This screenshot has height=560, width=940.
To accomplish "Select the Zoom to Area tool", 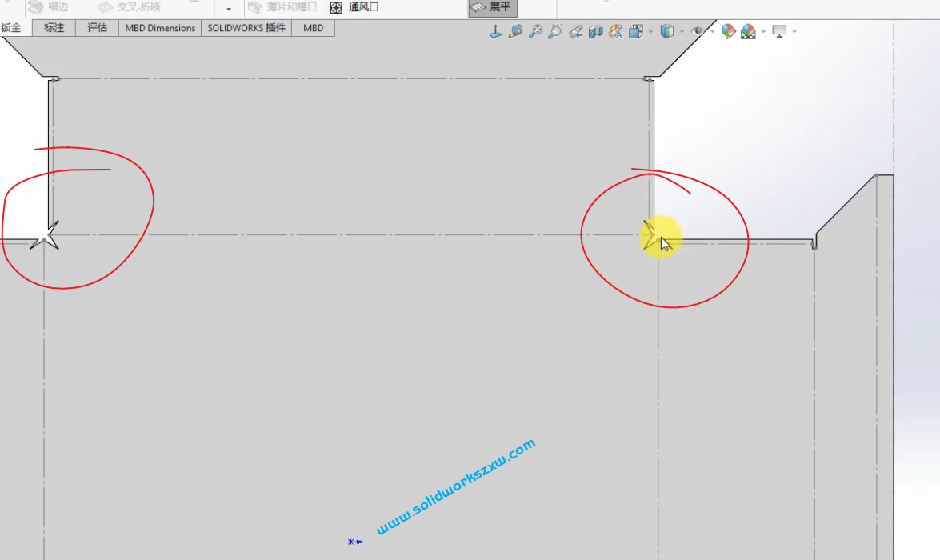I will tap(556, 30).
